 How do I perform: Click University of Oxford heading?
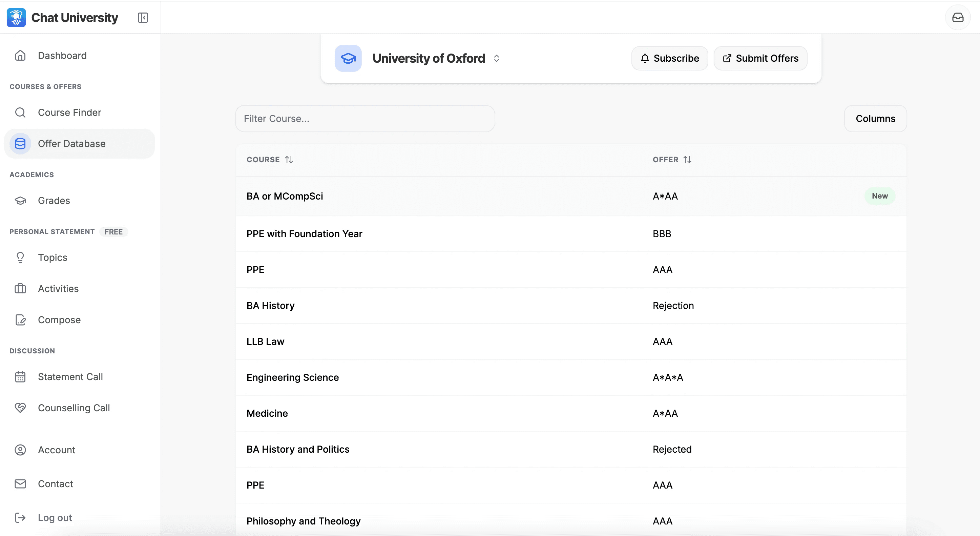pos(429,58)
